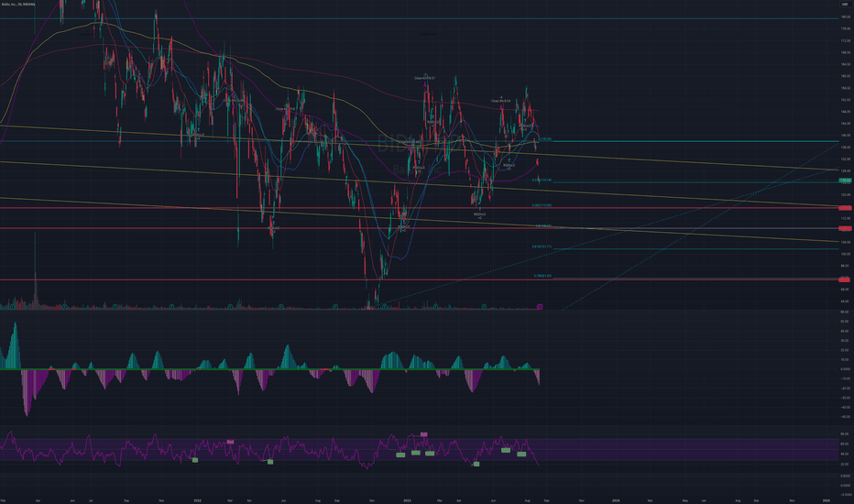
Task: Click the 84.00 price scale label
Action: pyautogui.click(x=845, y=301)
